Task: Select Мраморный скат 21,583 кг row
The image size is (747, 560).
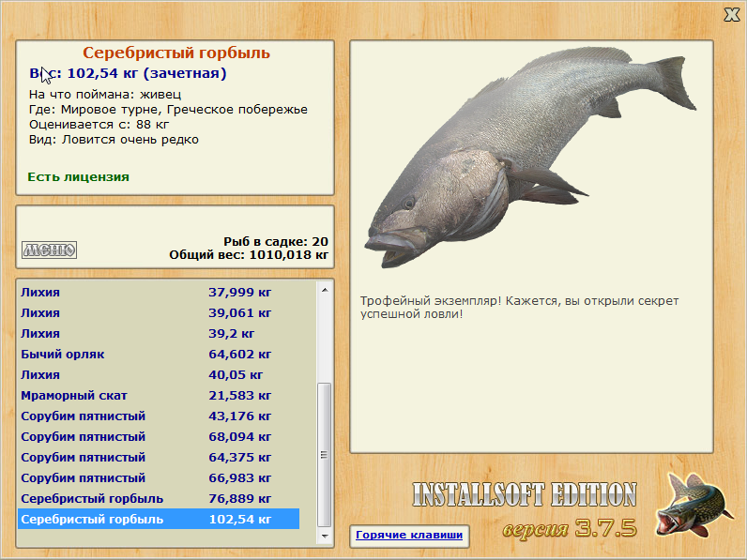Action: pos(159,395)
